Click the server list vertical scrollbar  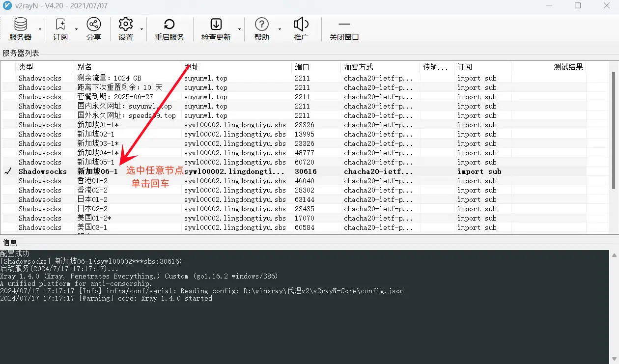click(614, 130)
